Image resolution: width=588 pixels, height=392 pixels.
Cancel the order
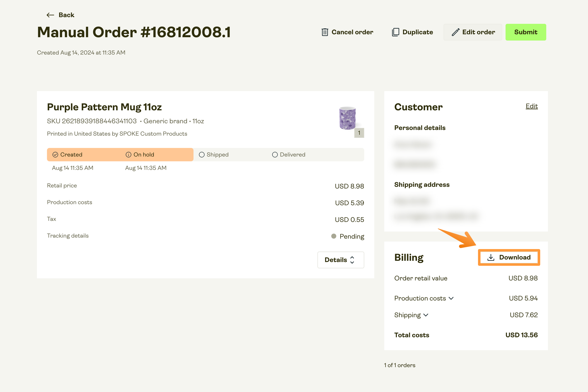click(x=347, y=32)
